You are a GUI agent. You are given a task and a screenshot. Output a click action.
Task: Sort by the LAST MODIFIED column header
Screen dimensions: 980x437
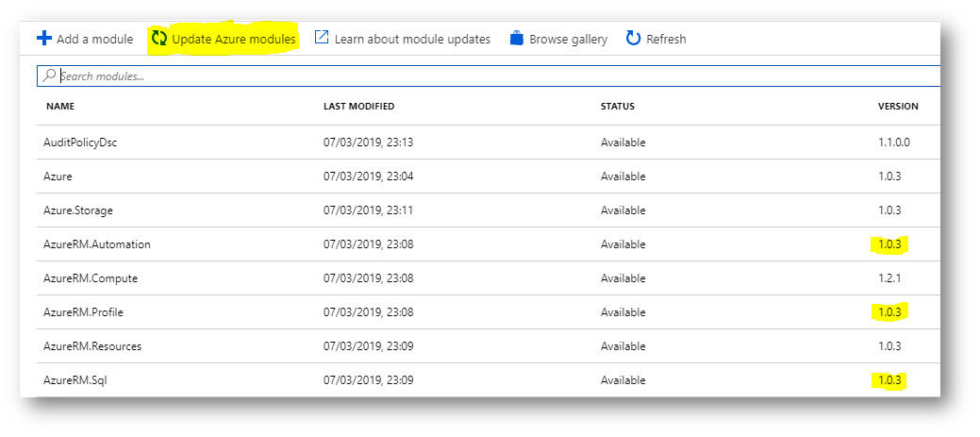[358, 107]
